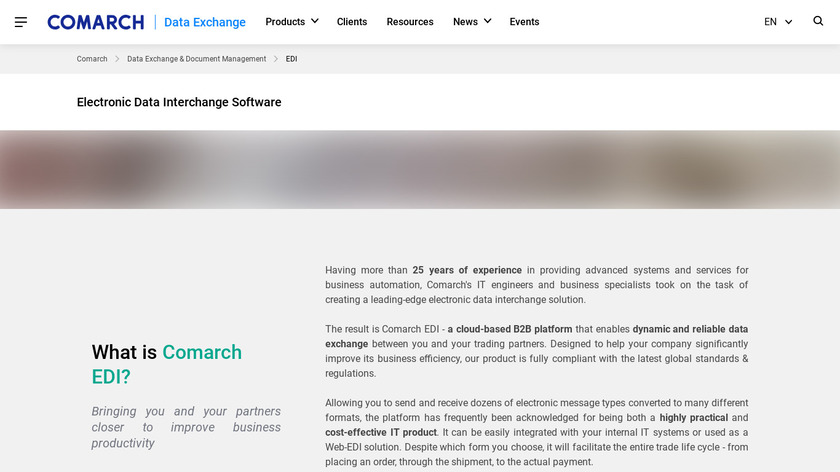Open the search magnifier icon
This screenshot has height=472, width=840.
point(818,21)
